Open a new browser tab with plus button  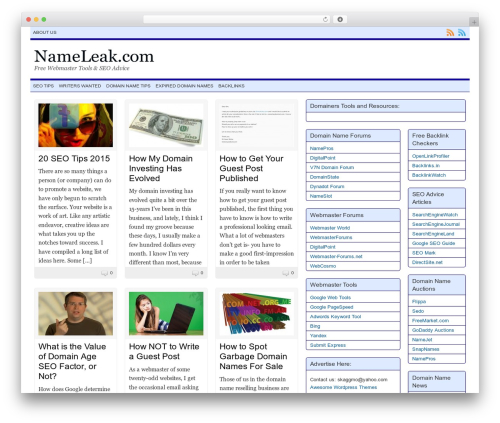[x=474, y=22]
